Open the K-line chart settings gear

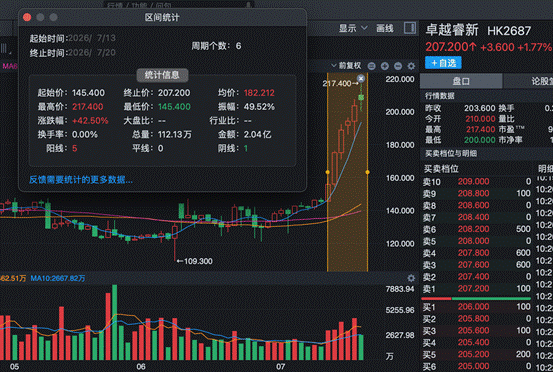(x=411, y=66)
